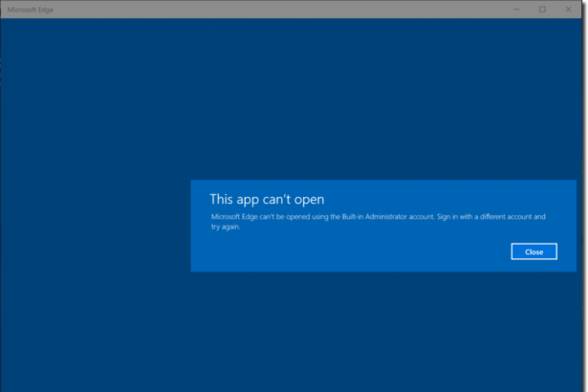Minimize the Microsoft Edge window
Image resolution: width=588 pixels, height=392 pixels.
click(x=516, y=10)
